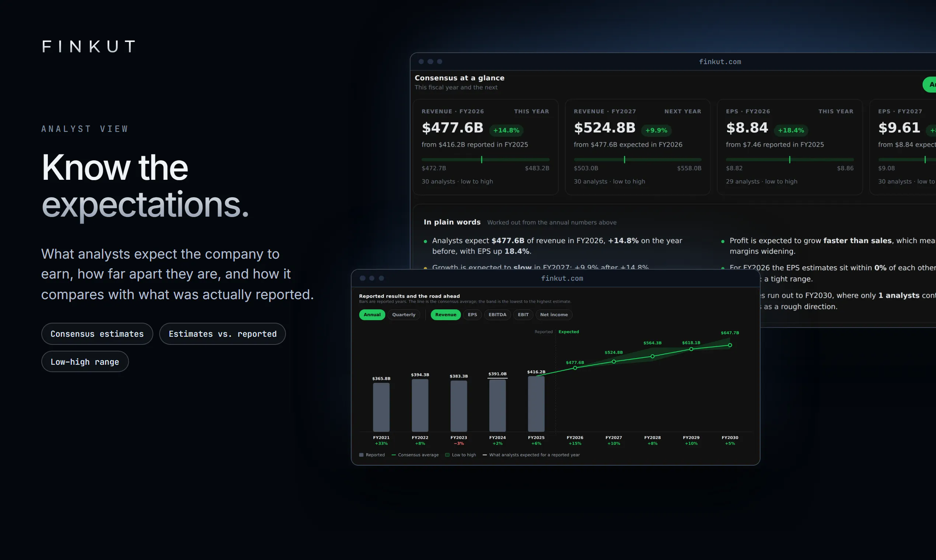
Task: Click the Low to high legend swatch
Action: [x=447, y=455]
